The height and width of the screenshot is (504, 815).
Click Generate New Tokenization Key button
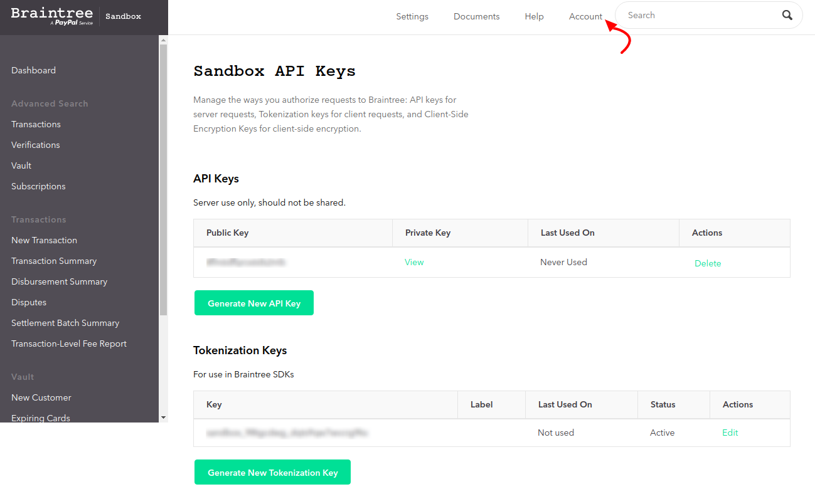click(x=272, y=472)
